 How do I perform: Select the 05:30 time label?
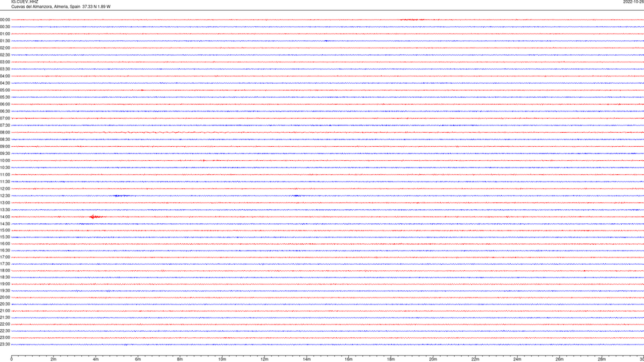5,97
